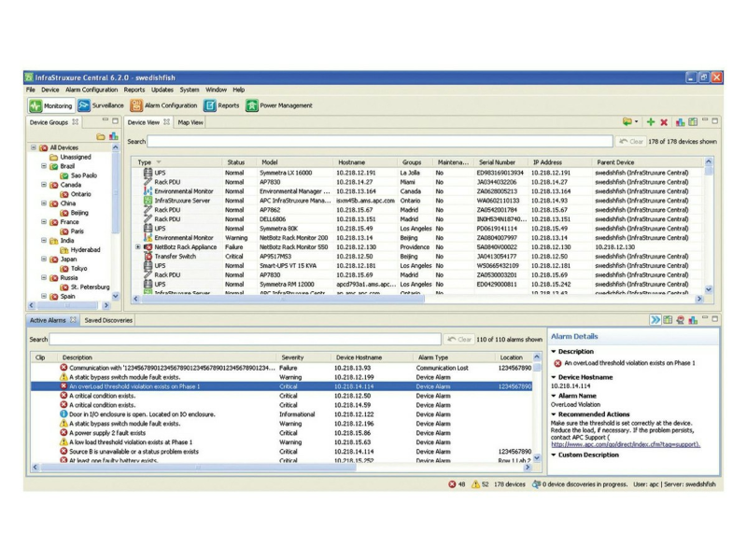Switch to the Saved Discoveries tab

[x=108, y=320]
